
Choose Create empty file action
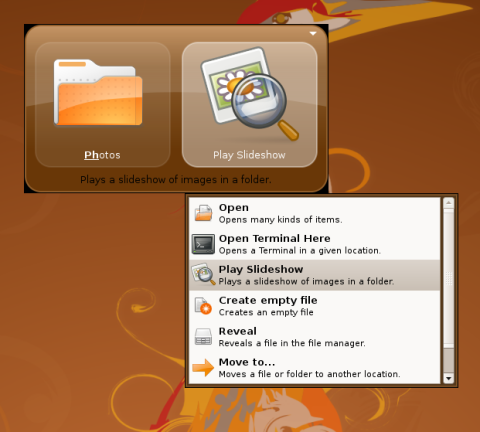[315, 306]
